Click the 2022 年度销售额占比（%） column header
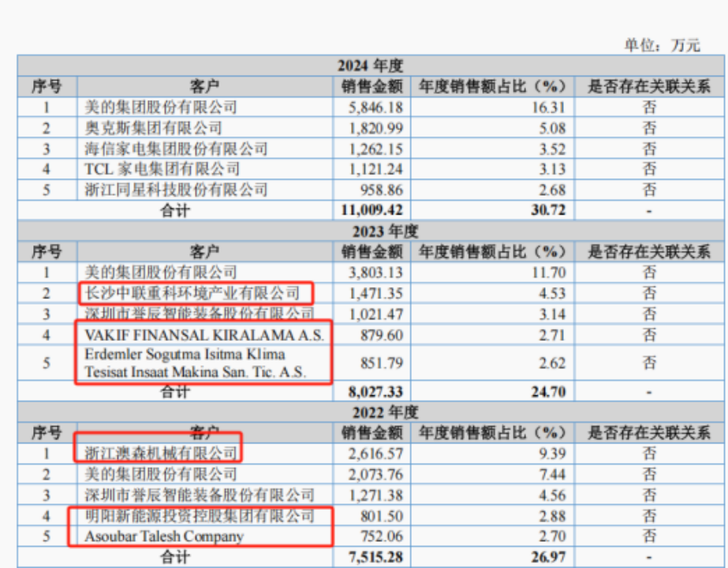 click(493, 433)
